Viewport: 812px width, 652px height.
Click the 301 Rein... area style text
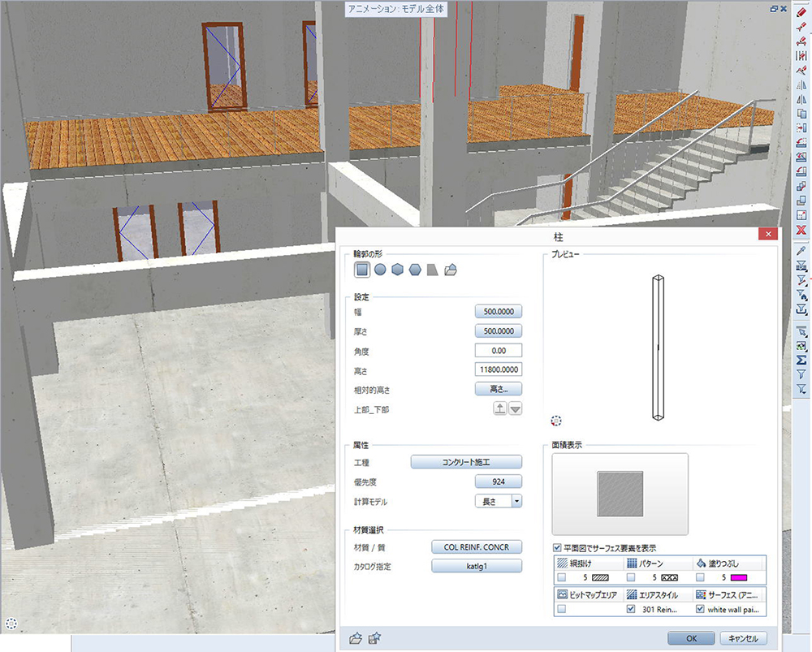point(659,610)
